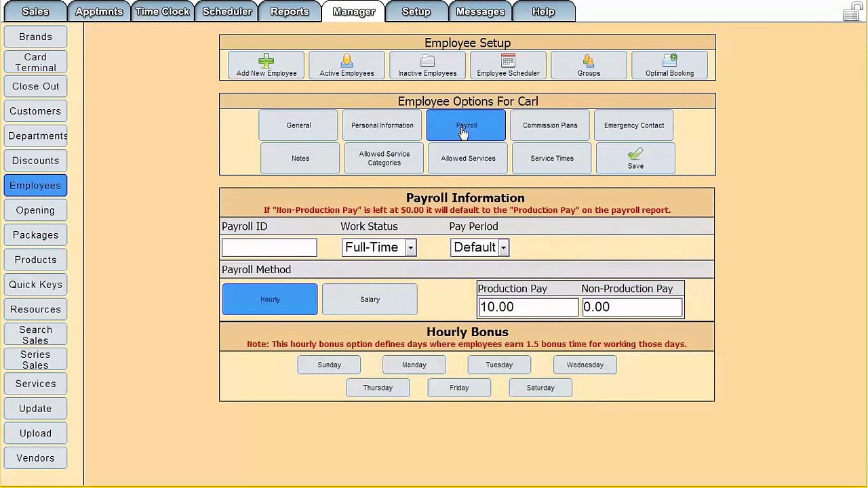Open Service Times

[552, 159]
